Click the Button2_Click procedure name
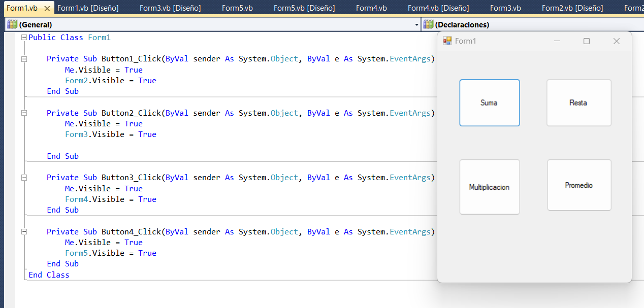Viewport: 644px width, 308px height. 131,113
